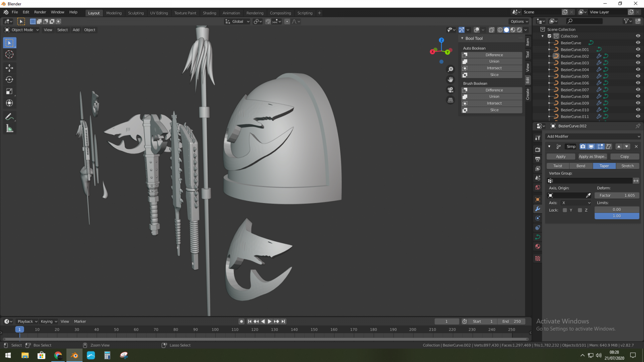Toggle modifier render display camera icon
The image size is (644, 362).
[583, 146]
